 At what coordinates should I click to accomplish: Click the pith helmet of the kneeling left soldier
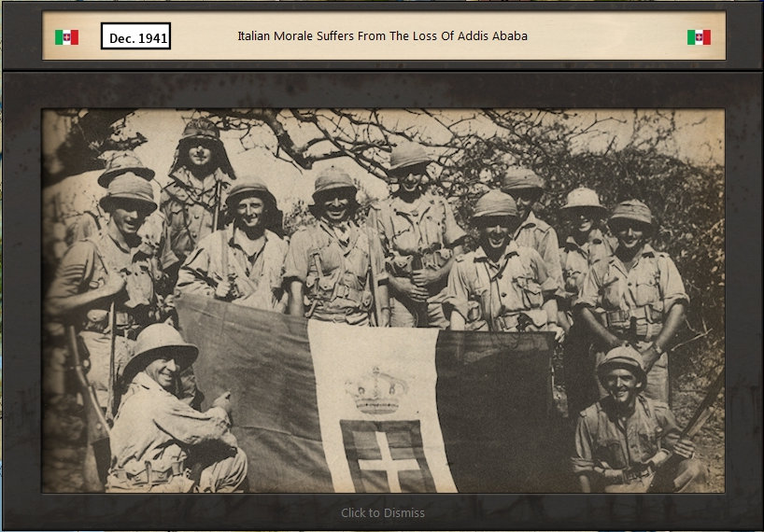[160, 343]
